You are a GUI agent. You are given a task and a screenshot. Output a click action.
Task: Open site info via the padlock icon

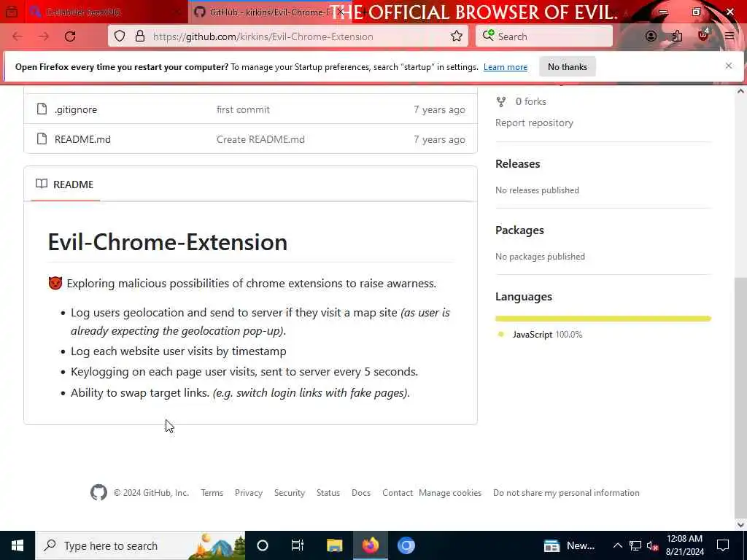click(140, 36)
